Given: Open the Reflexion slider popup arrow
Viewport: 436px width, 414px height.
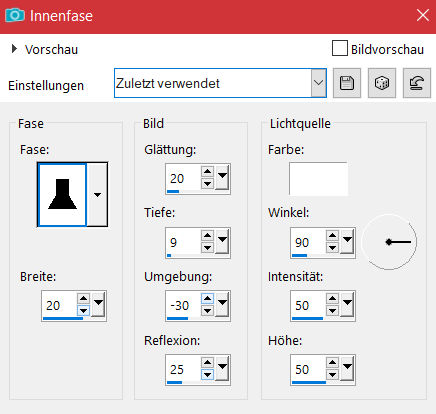Looking at the screenshot, I should point(222,368).
